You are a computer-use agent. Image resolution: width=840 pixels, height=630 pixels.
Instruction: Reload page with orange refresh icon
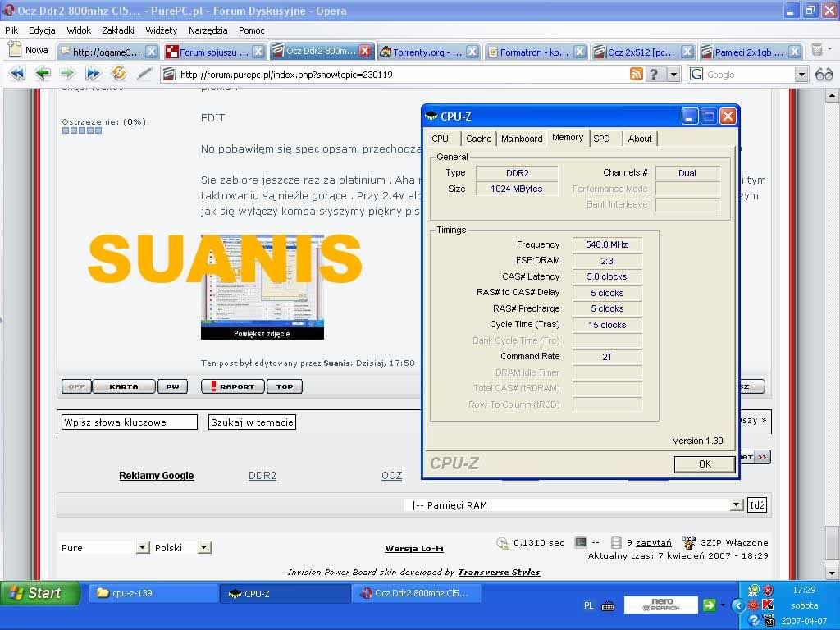coord(118,73)
